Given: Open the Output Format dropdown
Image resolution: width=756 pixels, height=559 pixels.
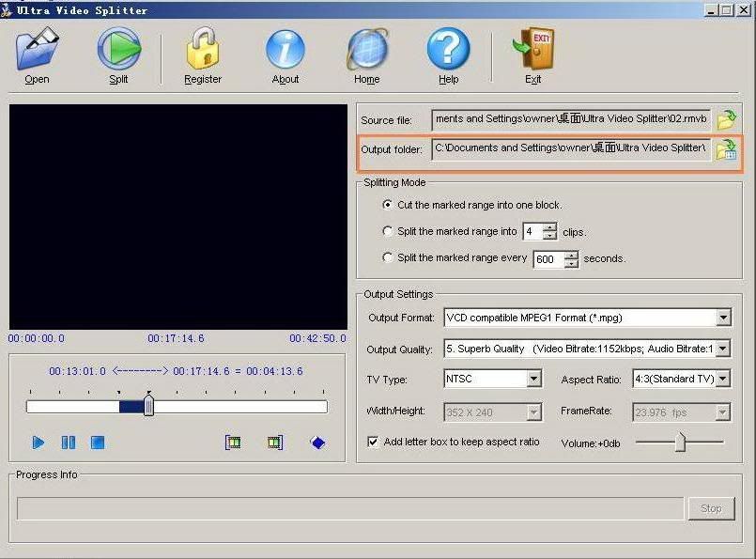Looking at the screenshot, I should click(x=723, y=318).
